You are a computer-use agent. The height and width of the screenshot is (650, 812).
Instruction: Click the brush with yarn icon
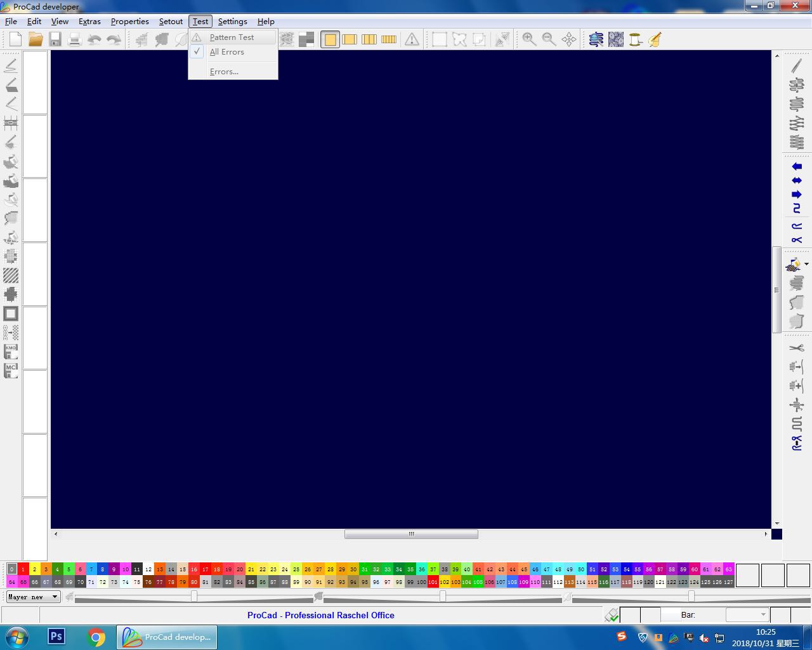(x=655, y=39)
